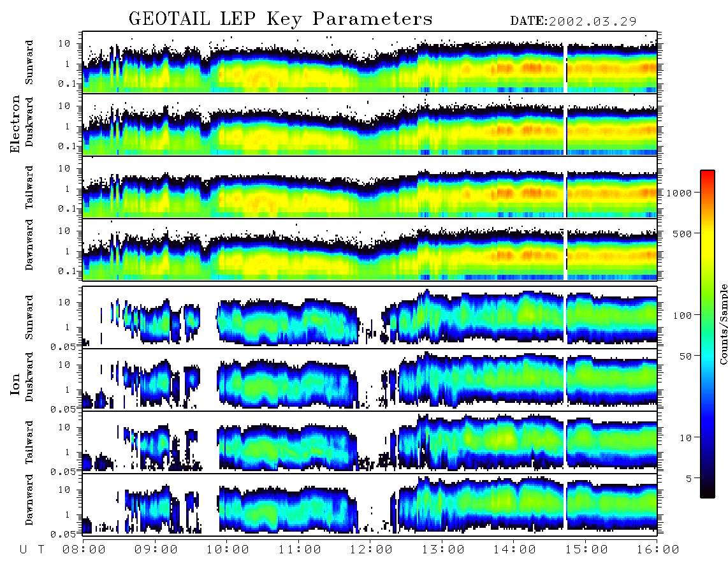Image resolution: width=728 pixels, height=561 pixels.
Task: Click the 13:00 time tick label
Action: coord(443,550)
